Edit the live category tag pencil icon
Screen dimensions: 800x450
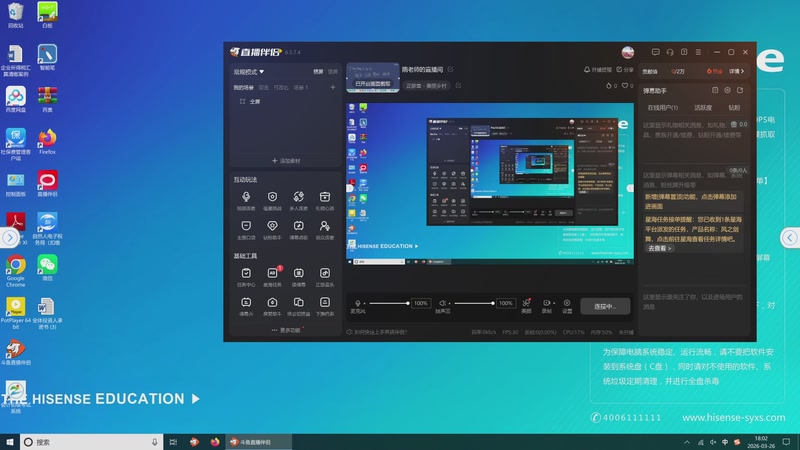(x=458, y=86)
